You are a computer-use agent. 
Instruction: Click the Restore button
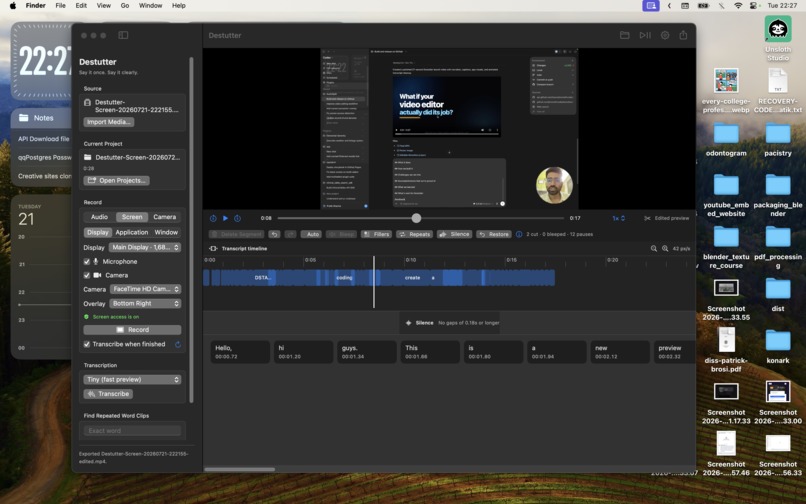click(x=493, y=234)
